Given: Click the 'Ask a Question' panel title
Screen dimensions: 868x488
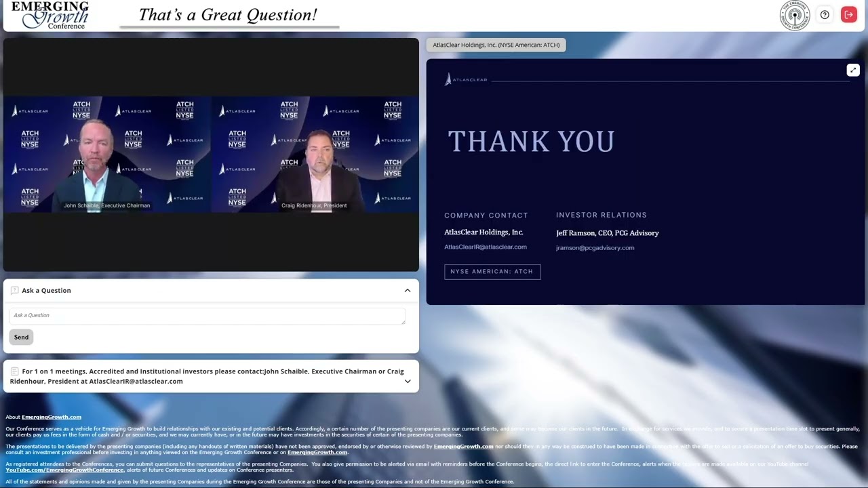Looking at the screenshot, I should tap(46, 291).
